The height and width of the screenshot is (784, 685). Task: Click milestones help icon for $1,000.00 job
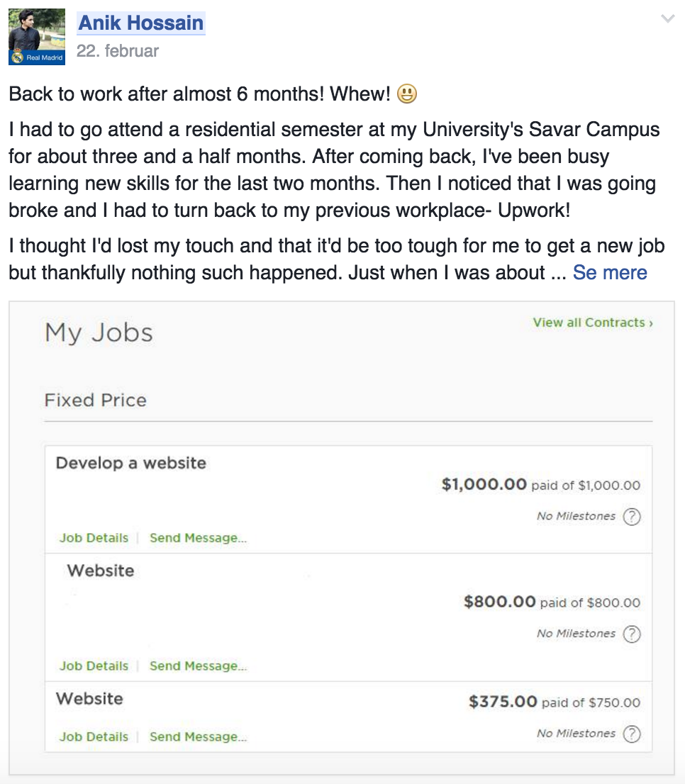631,517
